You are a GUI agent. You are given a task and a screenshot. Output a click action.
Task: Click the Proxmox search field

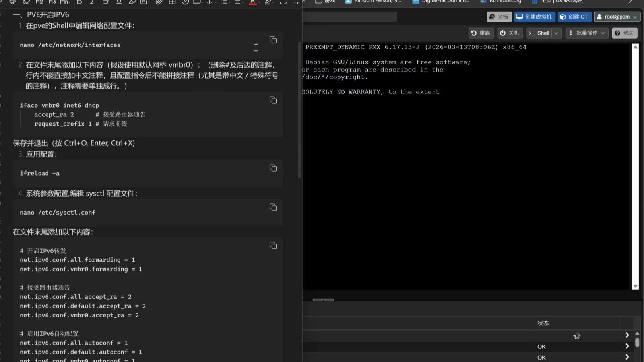349,17
